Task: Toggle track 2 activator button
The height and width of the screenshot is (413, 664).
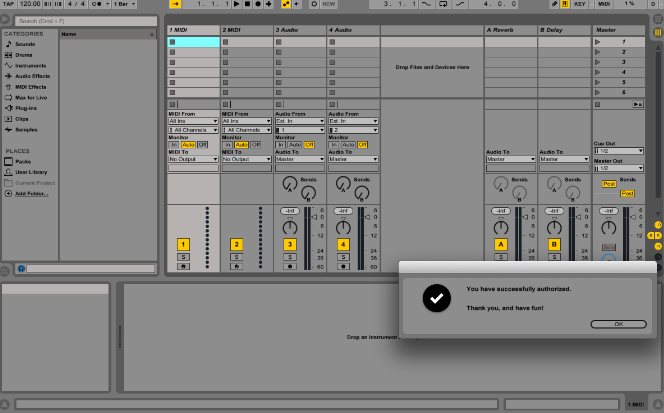Action: point(237,244)
